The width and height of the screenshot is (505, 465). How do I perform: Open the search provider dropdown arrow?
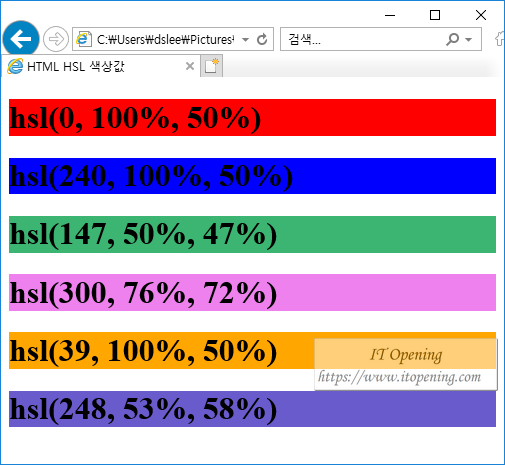pyautogui.click(x=468, y=40)
